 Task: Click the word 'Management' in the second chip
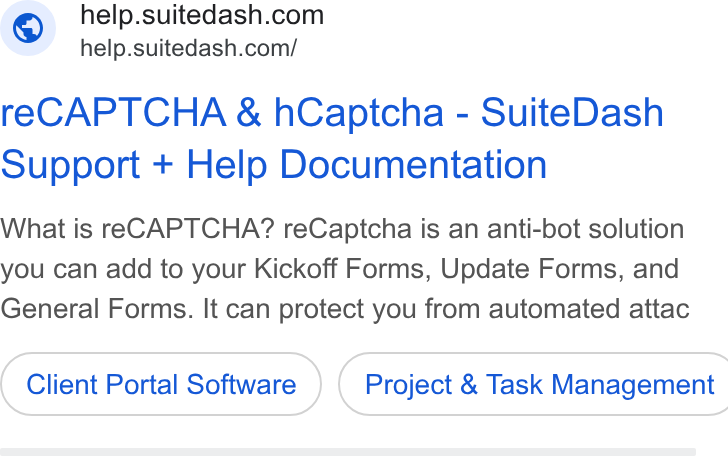click(633, 385)
